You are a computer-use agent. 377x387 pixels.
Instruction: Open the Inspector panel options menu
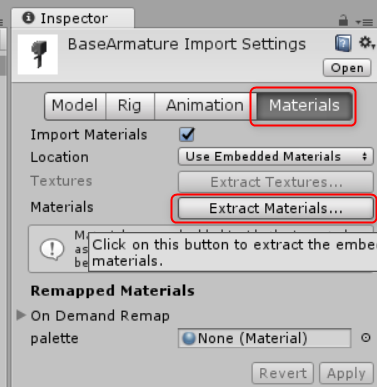[364, 22]
